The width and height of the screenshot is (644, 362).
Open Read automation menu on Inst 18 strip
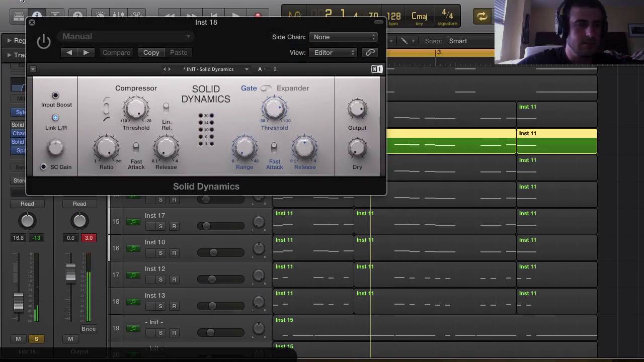coord(27,204)
